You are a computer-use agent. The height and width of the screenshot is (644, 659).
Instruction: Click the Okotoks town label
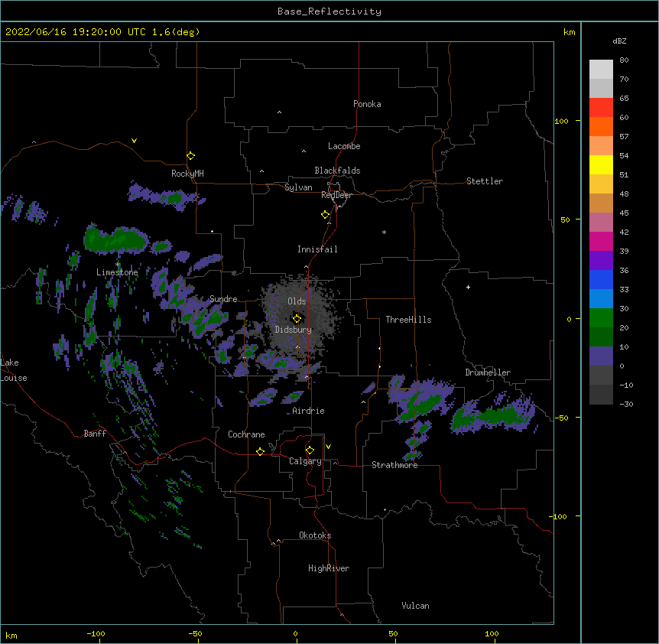[315, 535]
